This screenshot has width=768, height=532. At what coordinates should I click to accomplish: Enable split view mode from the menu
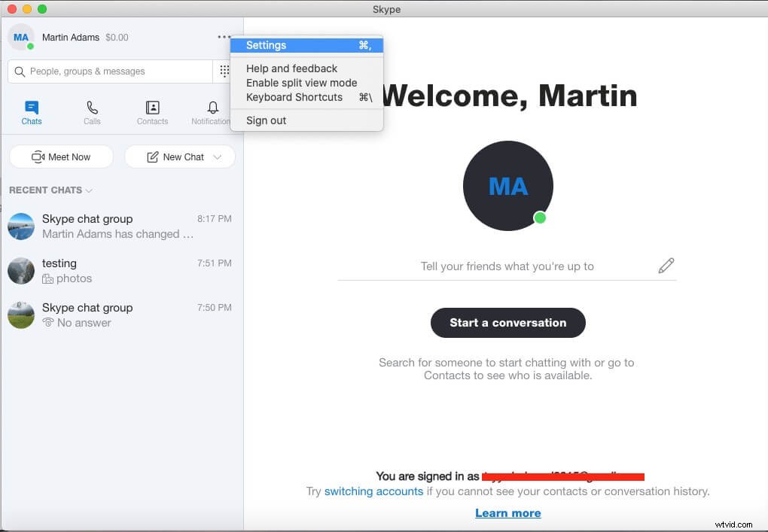pos(300,83)
